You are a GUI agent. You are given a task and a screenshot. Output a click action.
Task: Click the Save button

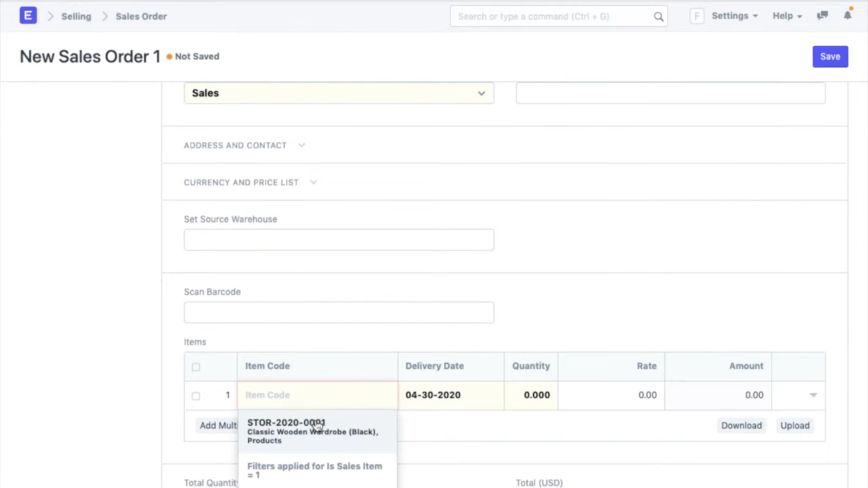830,56
